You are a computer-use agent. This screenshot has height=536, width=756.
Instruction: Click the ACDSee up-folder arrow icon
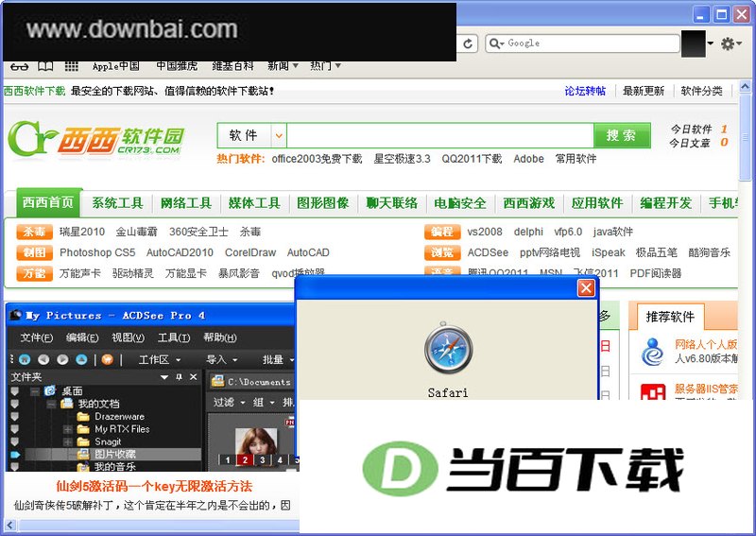[x=81, y=359]
